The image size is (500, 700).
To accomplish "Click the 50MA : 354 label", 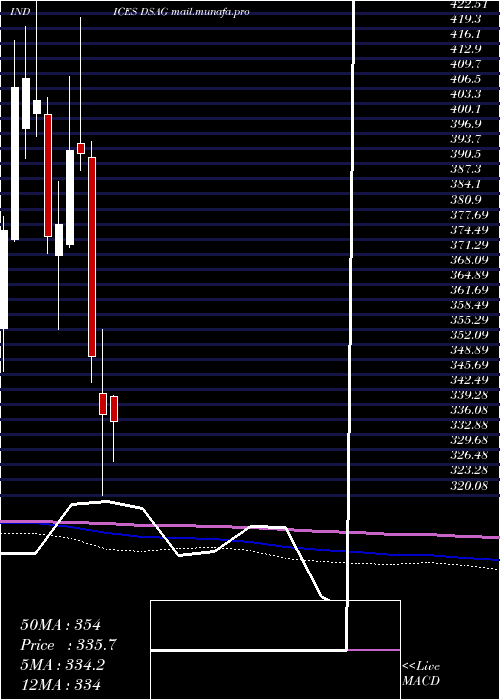I will point(61,625).
